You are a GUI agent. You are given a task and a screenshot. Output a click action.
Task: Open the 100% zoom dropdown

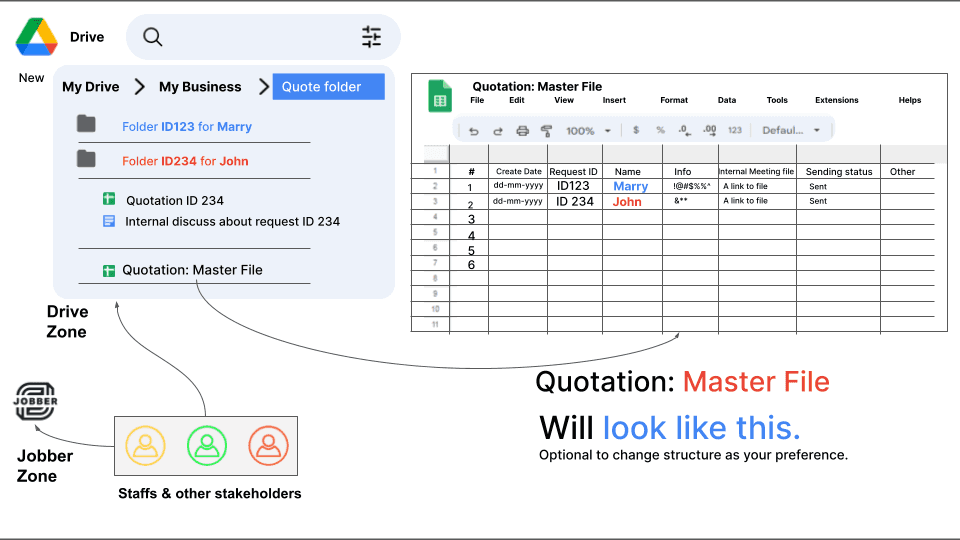[588, 131]
